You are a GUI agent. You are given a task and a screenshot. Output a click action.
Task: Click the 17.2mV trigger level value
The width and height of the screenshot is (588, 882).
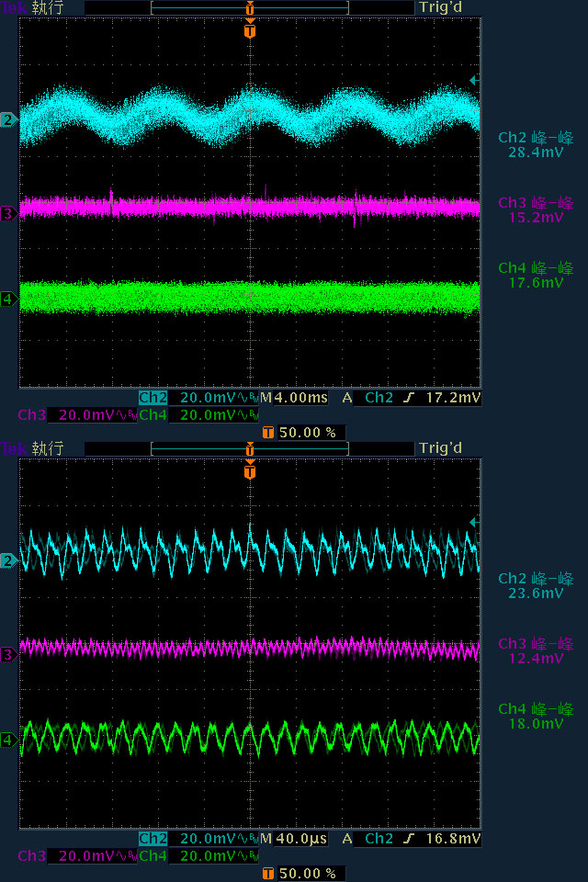pyautogui.click(x=453, y=398)
